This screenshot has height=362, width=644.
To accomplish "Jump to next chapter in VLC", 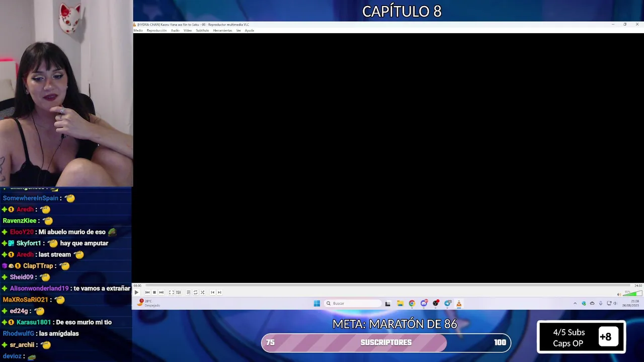I will [x=219, y=292].
